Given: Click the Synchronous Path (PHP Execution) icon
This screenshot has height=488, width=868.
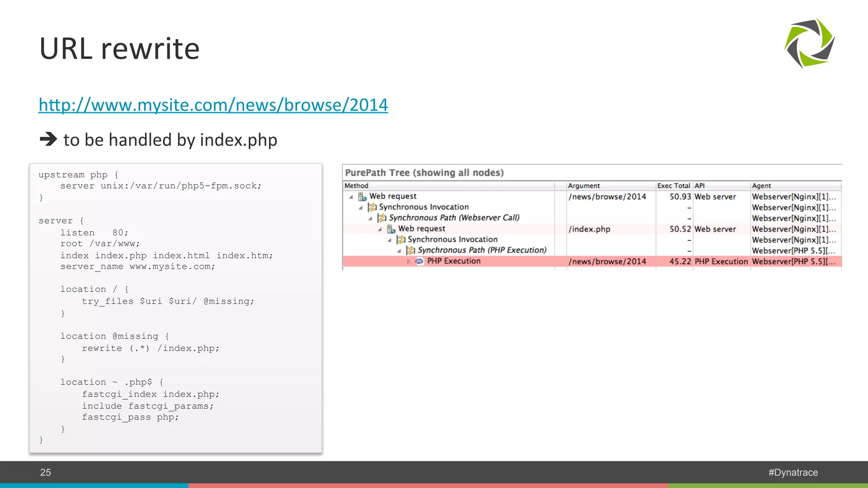Looking at the screenshot, I should coord(411,250).
